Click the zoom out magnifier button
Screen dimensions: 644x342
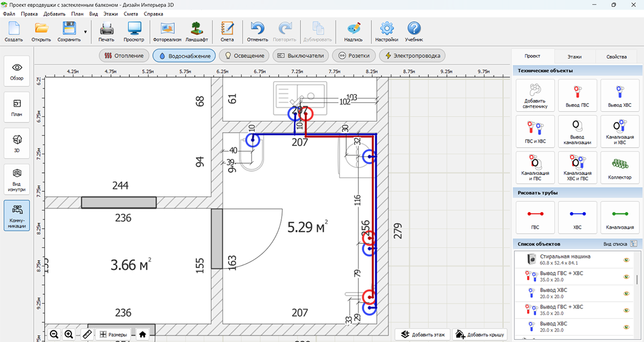coord(54,334)
